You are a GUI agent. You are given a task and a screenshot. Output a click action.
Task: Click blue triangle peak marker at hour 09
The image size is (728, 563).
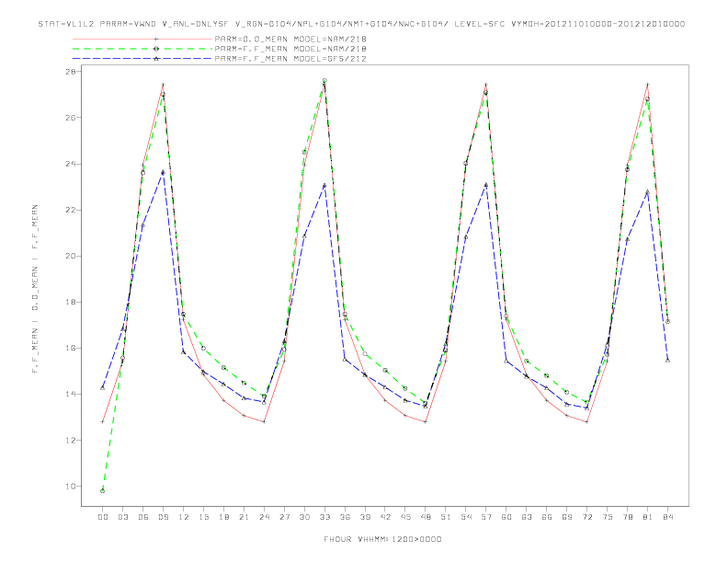coord(163,172)
